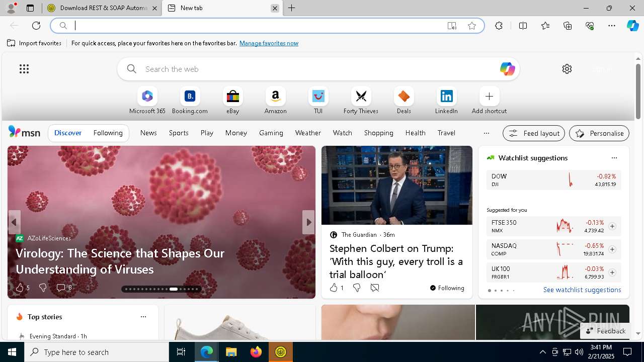This screenshot has width=644, height=362.
Task: Open page settings gear icon
Action: (567, 69)
